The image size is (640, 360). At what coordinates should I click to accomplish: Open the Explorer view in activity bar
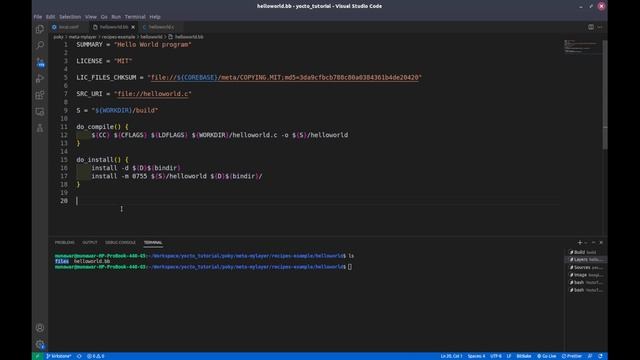40,29
